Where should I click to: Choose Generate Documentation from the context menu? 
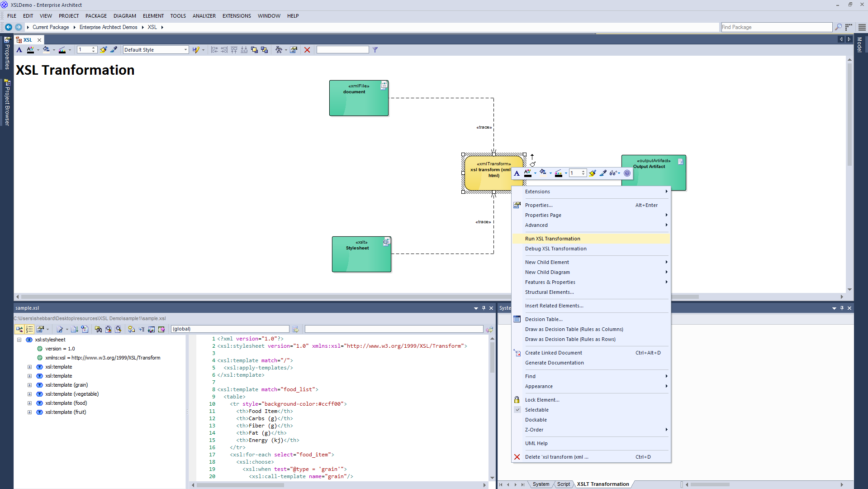tap(591, 363)
